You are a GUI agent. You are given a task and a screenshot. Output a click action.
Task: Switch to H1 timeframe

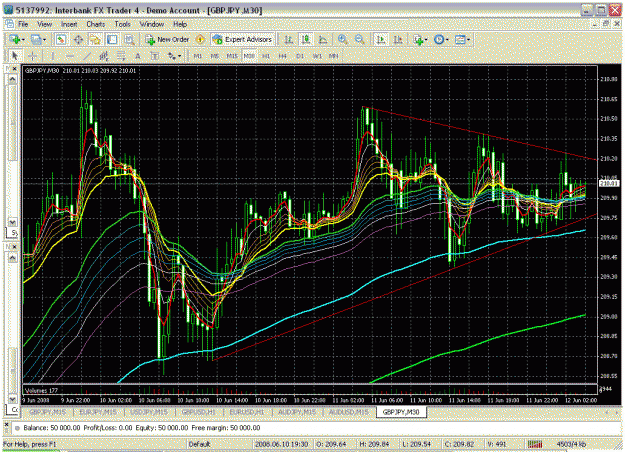pos(266,56)
